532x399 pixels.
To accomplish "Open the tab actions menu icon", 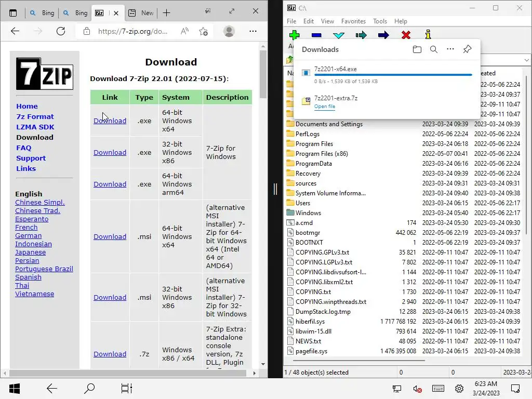I will coord(13,13).
